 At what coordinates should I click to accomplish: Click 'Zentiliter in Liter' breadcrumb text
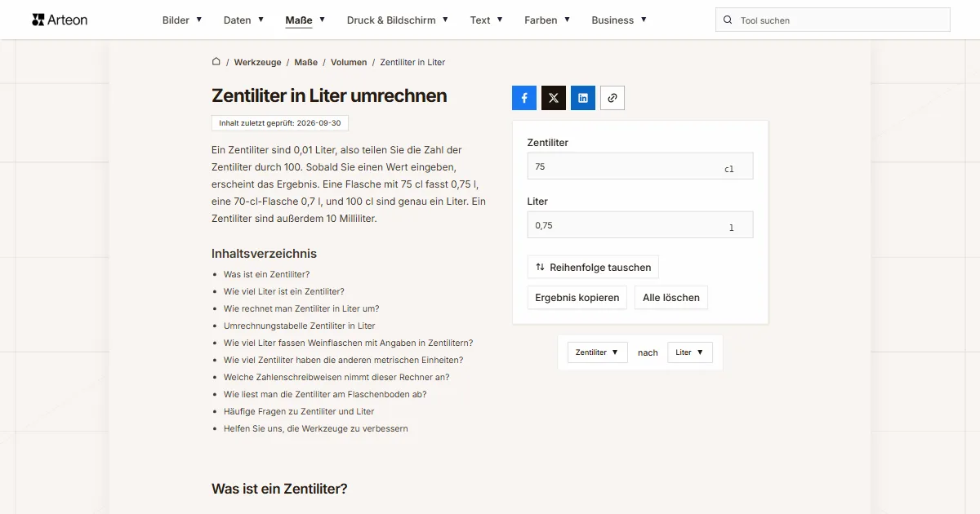[412, 62]
